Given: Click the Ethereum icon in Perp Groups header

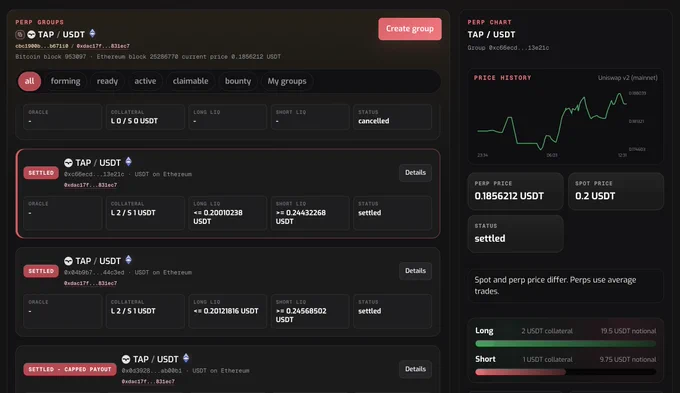Looking at the screenshot, I should pos(92,34).
